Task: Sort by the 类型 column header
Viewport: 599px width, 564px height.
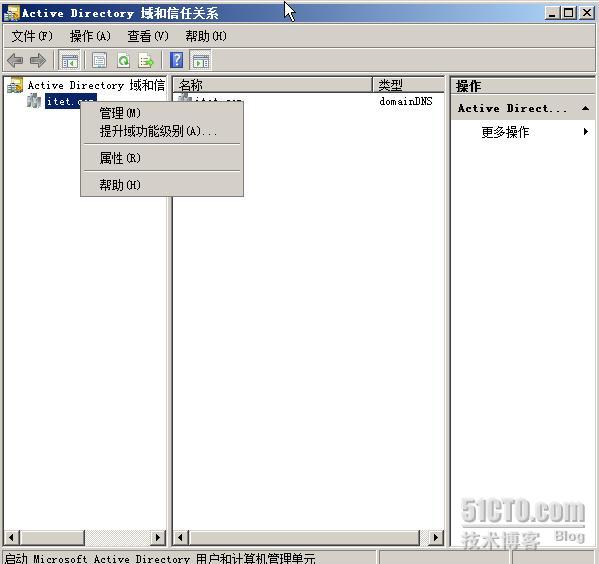Action: coord(409,85)
